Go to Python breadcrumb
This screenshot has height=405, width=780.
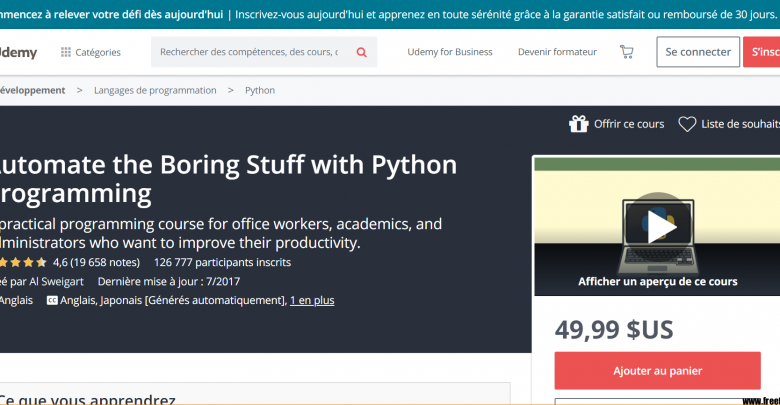(x=260, y=90)
